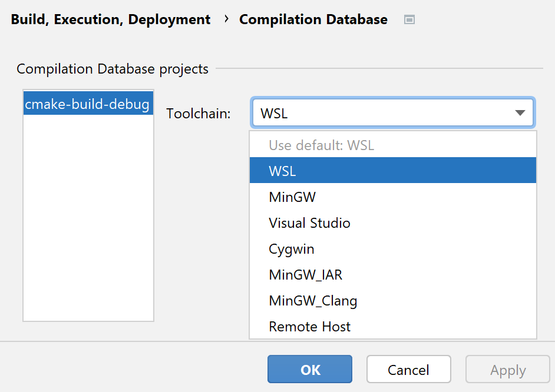
Task: Click the Compilation Database breadcrumb label
Action: point(313,19)
